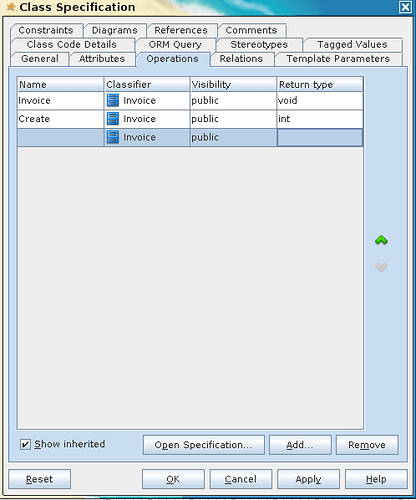Click the green move-up arrow icon
Viewport: 416px width, 500px height.
[x=381, y=240]
